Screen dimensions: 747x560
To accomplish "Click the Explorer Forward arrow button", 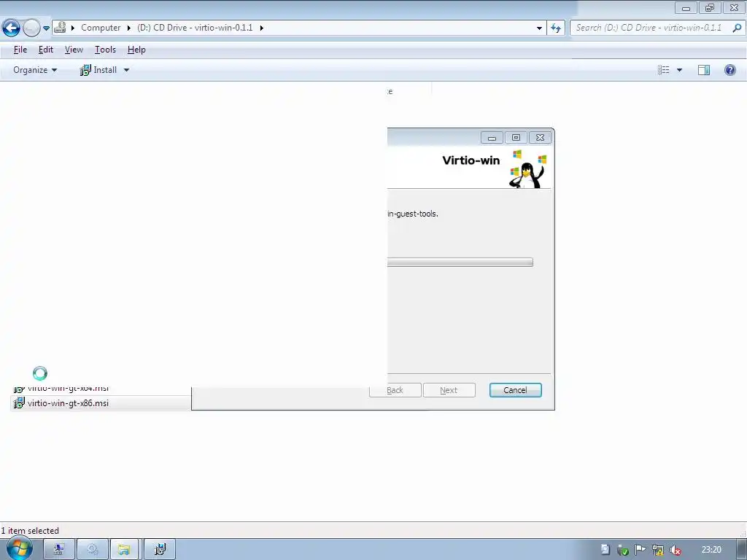I will click(31, 28).
